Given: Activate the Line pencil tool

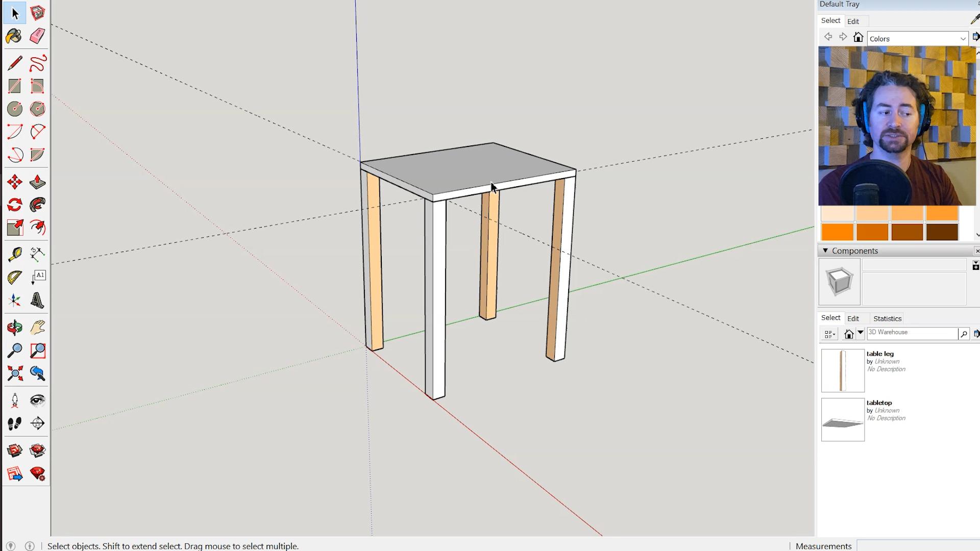Looking at the screenshot, I should [14, 63].
